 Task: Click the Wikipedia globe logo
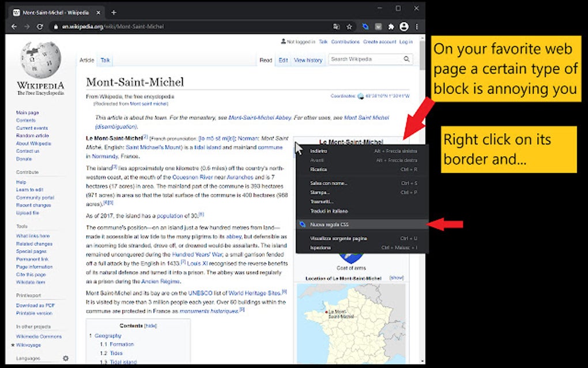pyautogui.click(x=40, y=59)
